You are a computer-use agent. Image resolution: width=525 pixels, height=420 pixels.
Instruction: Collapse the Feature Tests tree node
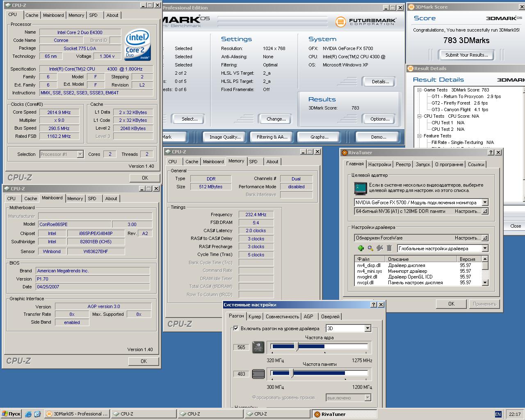[420, 136]
